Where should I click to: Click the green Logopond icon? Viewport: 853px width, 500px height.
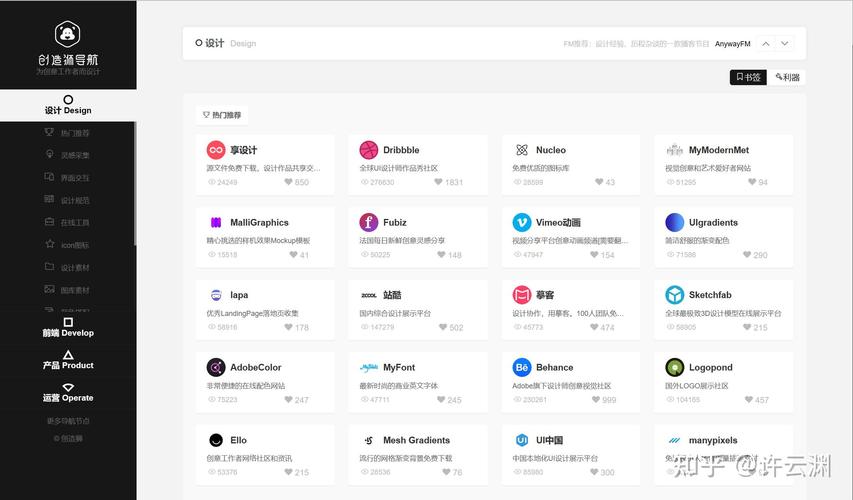675,367
